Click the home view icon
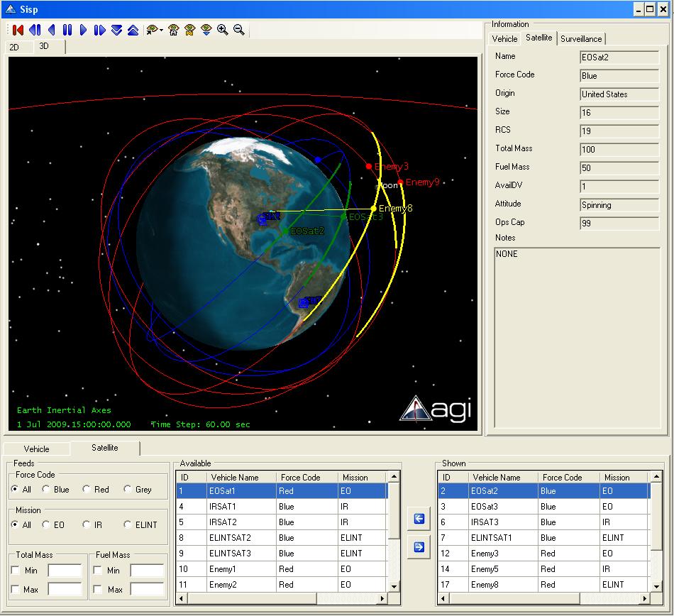 coord(173,30)
